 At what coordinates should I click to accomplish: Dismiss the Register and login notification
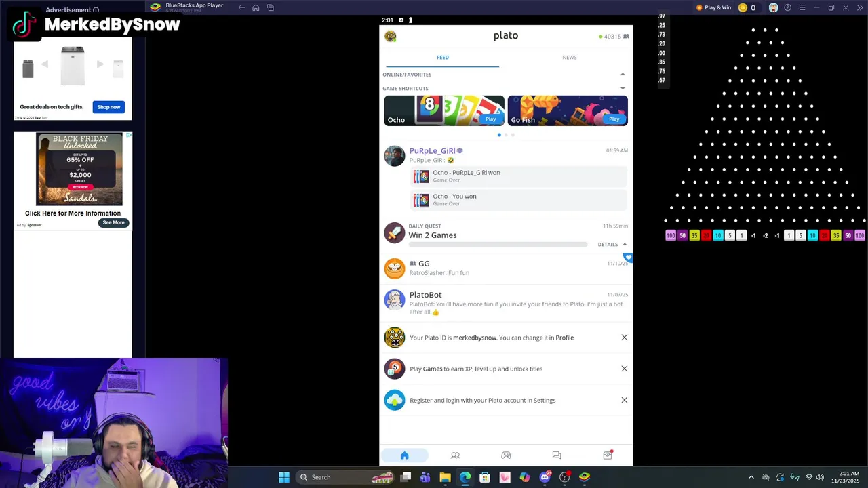625,400
